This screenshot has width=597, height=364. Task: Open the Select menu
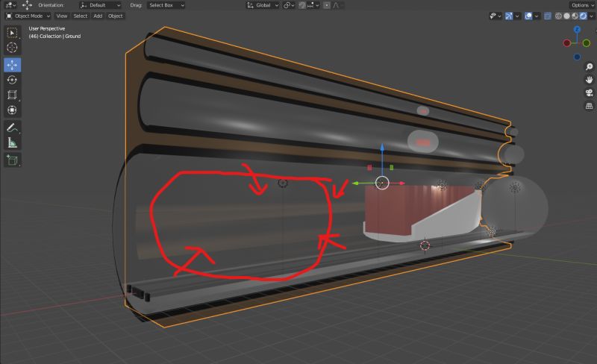click(x=81, y=16)
